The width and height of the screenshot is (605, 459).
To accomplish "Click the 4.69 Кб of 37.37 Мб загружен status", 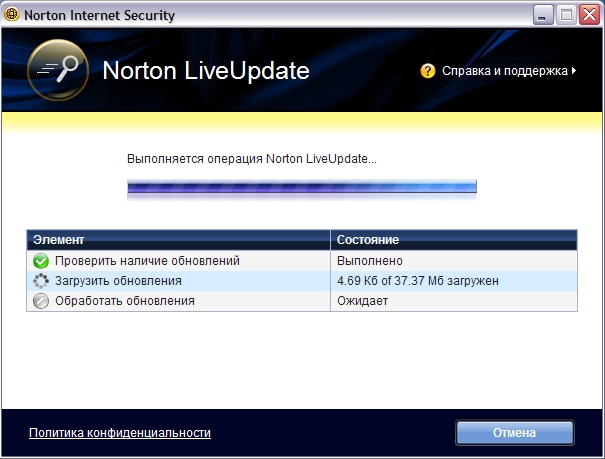I will coord(418,281).
